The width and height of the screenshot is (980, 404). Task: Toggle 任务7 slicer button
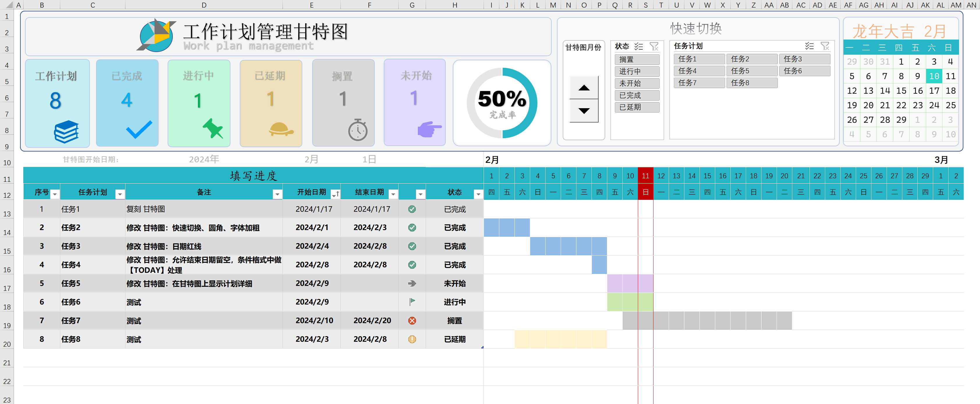click(x=699, y=83)
